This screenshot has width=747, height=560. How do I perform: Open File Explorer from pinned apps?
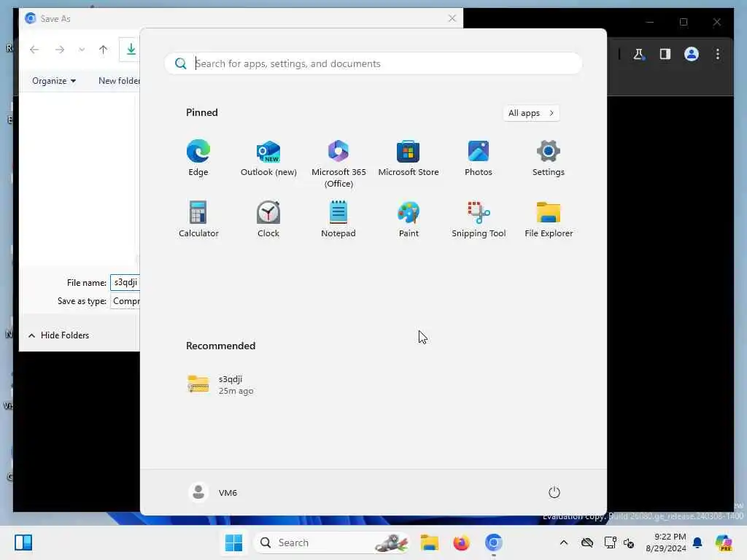click(549, 219)
